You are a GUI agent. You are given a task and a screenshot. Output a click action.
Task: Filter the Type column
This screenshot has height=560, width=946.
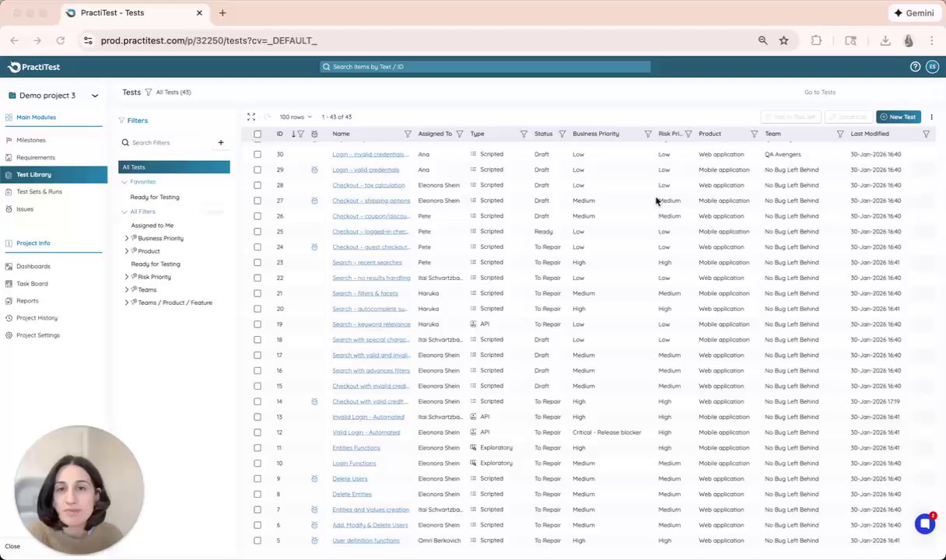(524, 134)
